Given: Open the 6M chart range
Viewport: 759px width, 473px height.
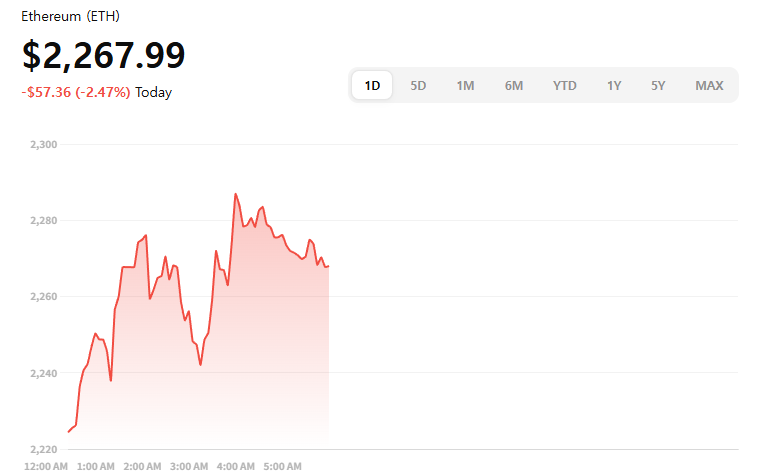Looking at the screenshot, I should (x=514, y=86).
